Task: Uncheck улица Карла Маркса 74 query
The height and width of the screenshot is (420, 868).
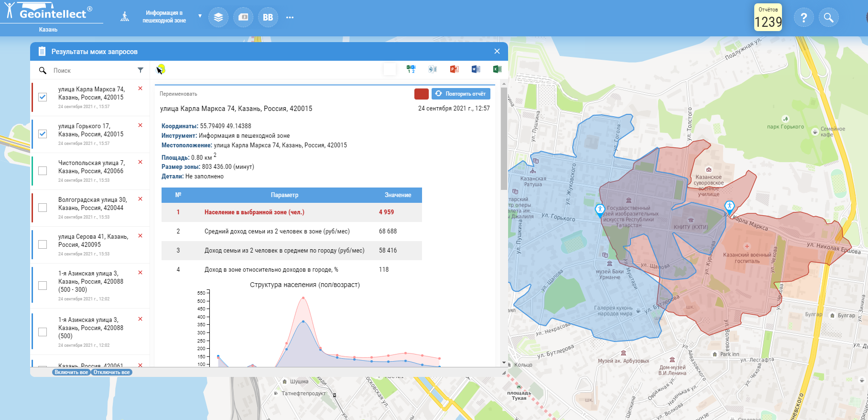Action: pyautogui.click(x=43, y=97)
